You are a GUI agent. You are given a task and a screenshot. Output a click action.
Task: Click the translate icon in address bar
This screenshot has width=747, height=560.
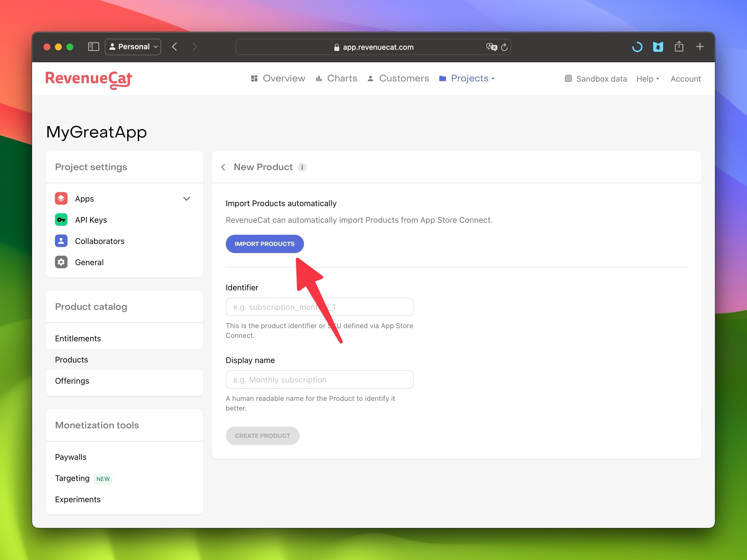491,47
